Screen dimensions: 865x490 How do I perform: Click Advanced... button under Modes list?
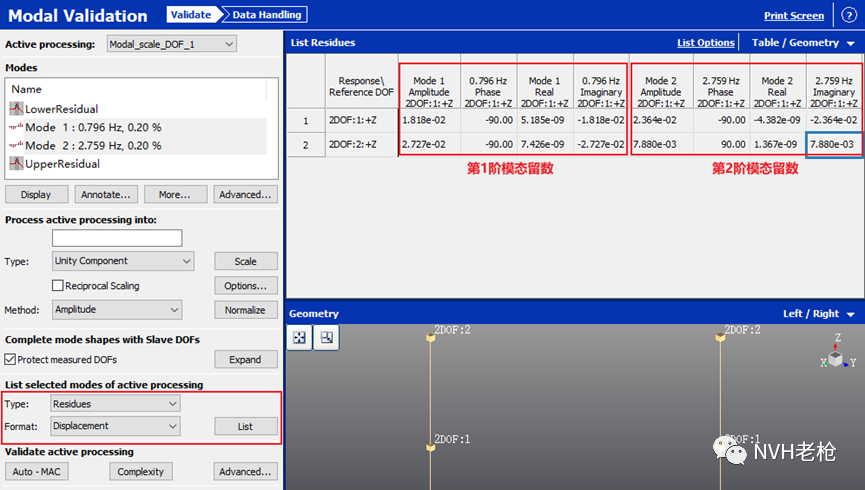(x=245, y=194)
